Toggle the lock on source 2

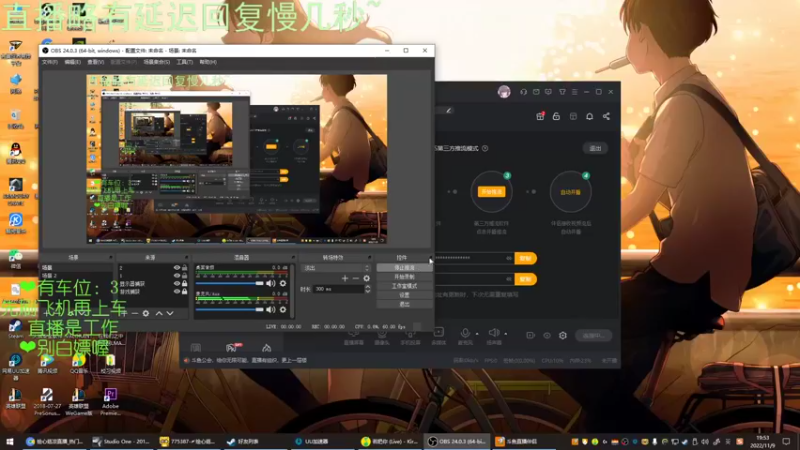coord(185,267)
